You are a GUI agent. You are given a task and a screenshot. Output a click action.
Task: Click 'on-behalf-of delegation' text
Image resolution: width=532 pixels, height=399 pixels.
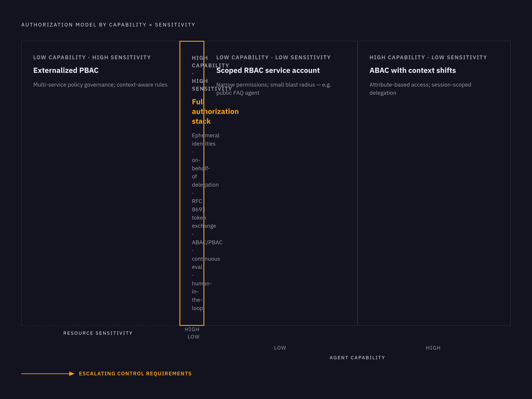(x=205, y=172)
